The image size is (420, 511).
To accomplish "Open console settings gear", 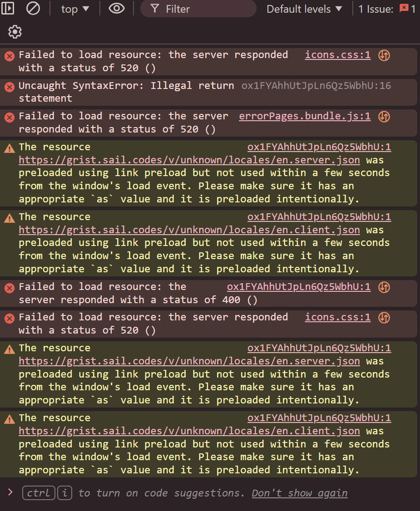I will (x=15, y=32).
